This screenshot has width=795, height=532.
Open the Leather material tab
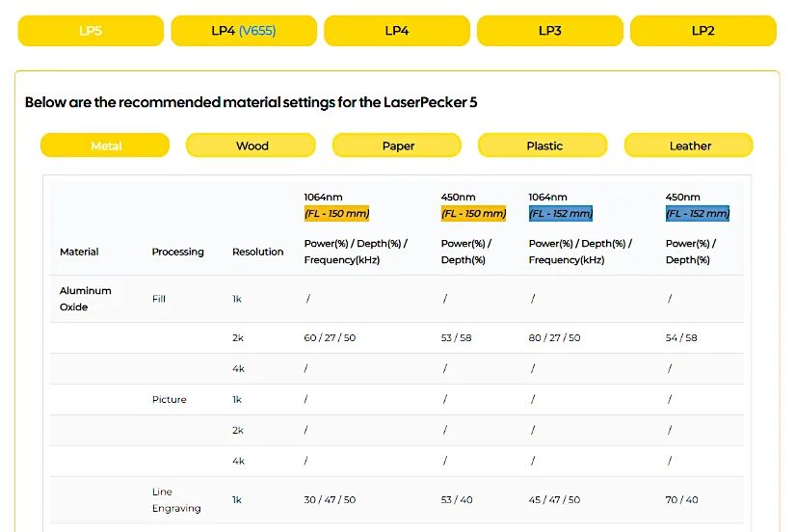coord(689,146)
